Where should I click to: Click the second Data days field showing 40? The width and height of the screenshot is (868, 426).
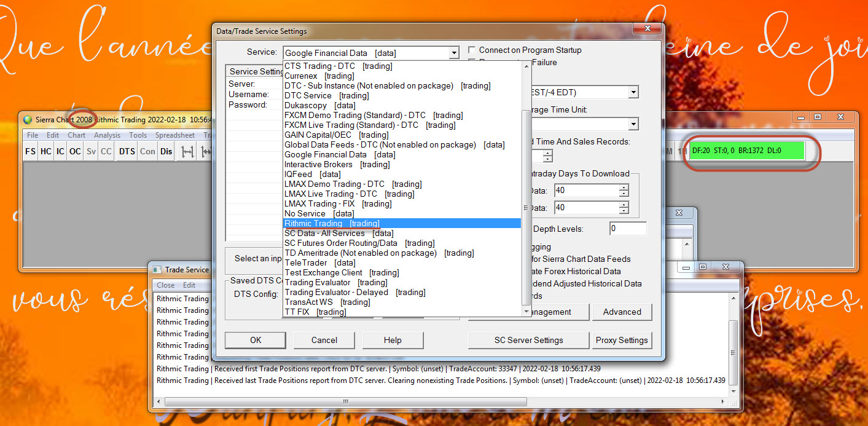pyautogui.click(x=587, y=208)
